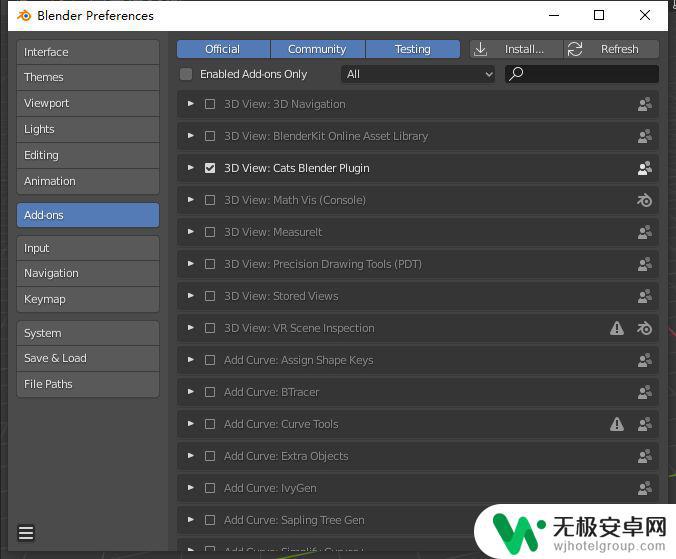Enable the IvyGen add-on checkbox
Image resolution: width=676 pixels, height=559 pixels.
click(210, 488)
